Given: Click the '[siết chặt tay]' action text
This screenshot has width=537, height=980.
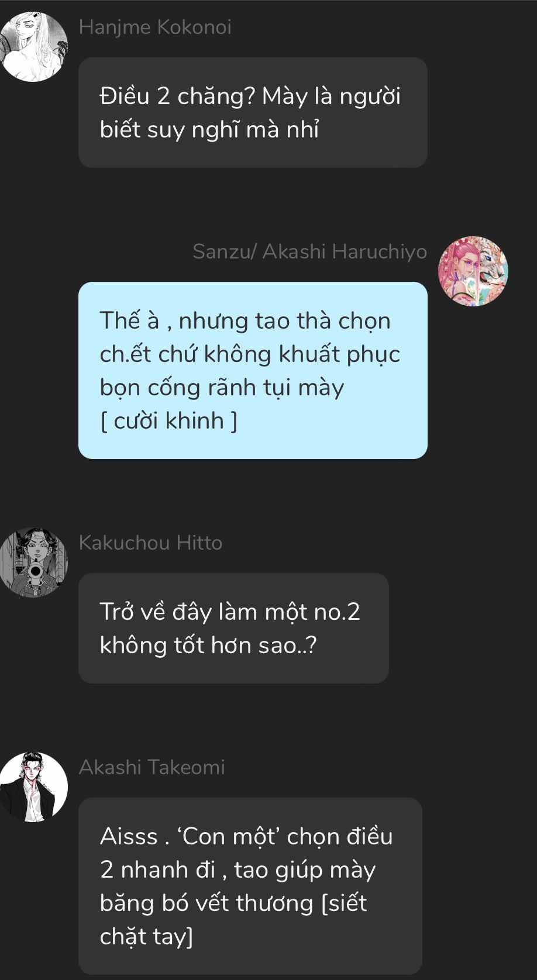Looking at the screenshot, I should point(233,920).
